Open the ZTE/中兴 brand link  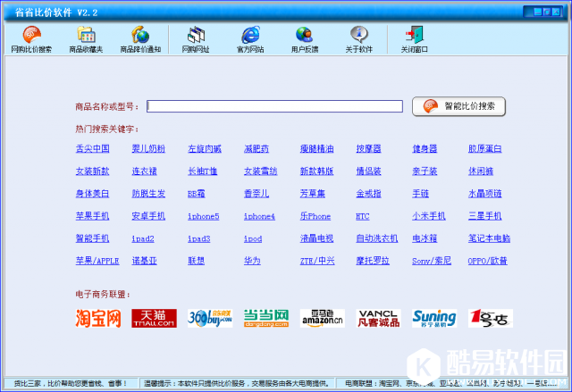317,261
